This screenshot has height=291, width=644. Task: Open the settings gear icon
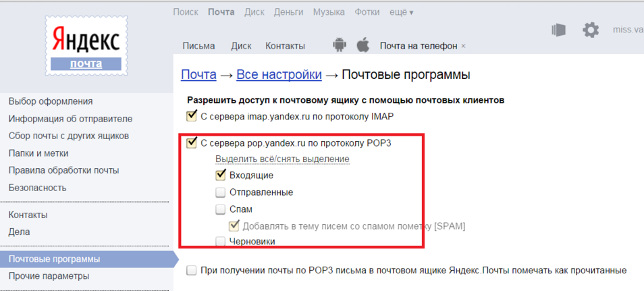pos(591,30)
